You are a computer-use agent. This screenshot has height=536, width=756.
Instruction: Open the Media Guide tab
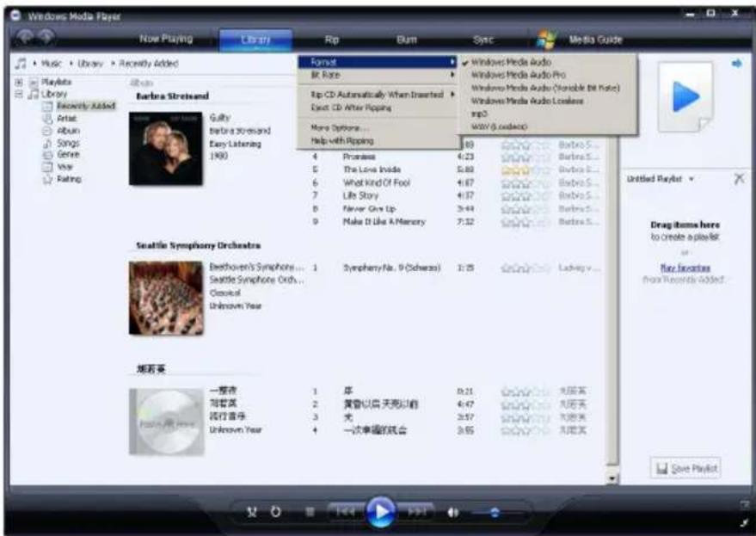click(x=595, y=40)
